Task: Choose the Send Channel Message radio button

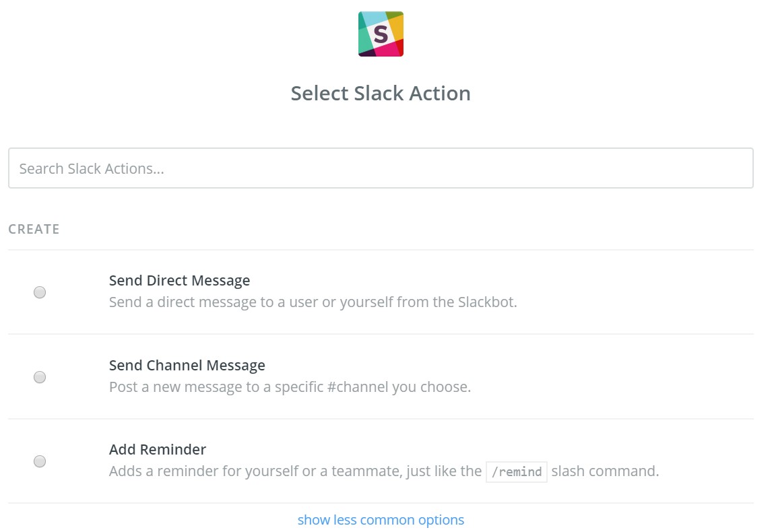Action: 40,377
